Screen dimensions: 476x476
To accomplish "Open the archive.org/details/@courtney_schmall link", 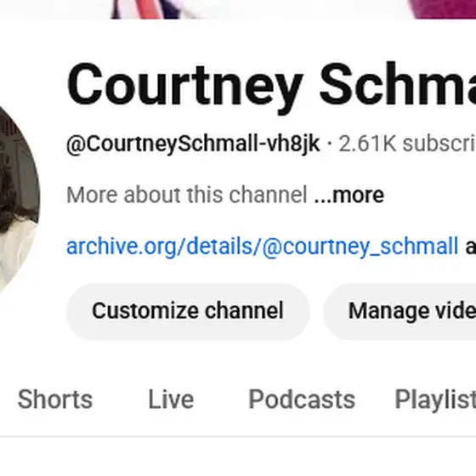I will pos(263,246).
